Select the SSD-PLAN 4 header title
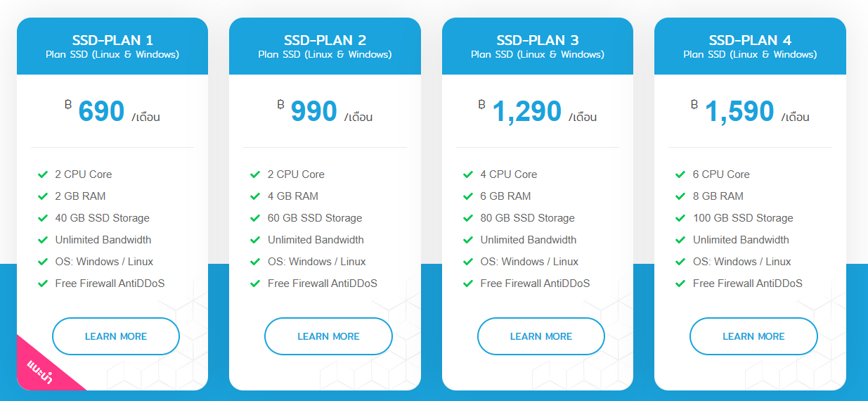868x401 pixels. 750,40
